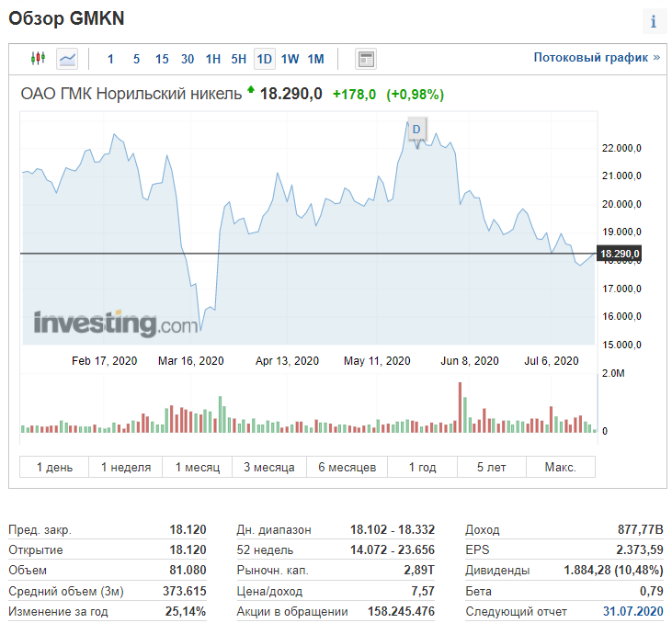Show the 1 год range
672x623 pixels.
(x=423, y=467)
